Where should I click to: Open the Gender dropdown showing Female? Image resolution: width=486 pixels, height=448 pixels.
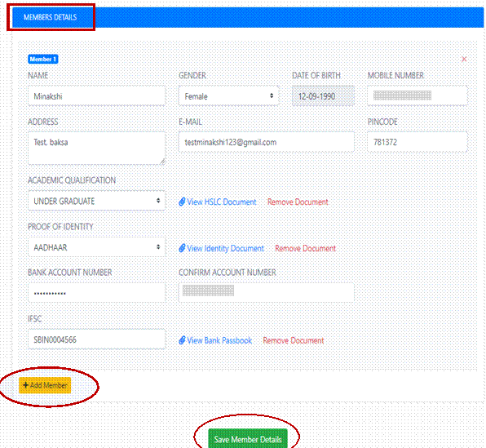[229, 96]
